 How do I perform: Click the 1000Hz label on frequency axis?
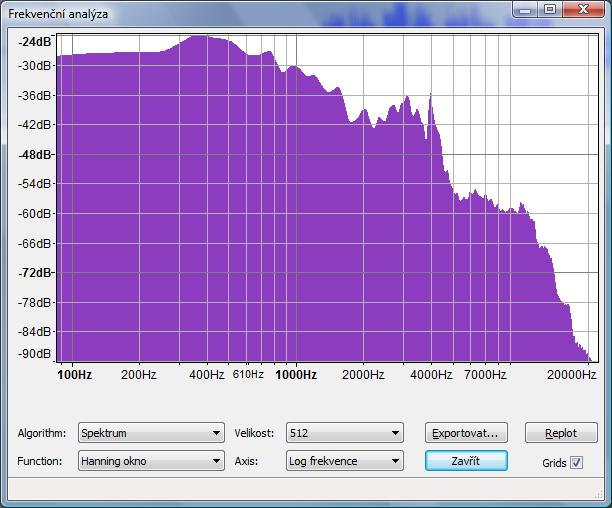[x=296, y=375]
